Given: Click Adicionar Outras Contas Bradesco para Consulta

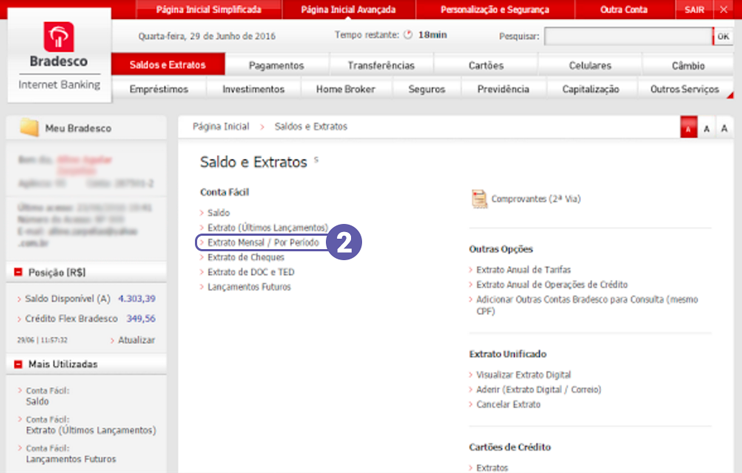Looking at the screenshot, I should tap(587, 305).
